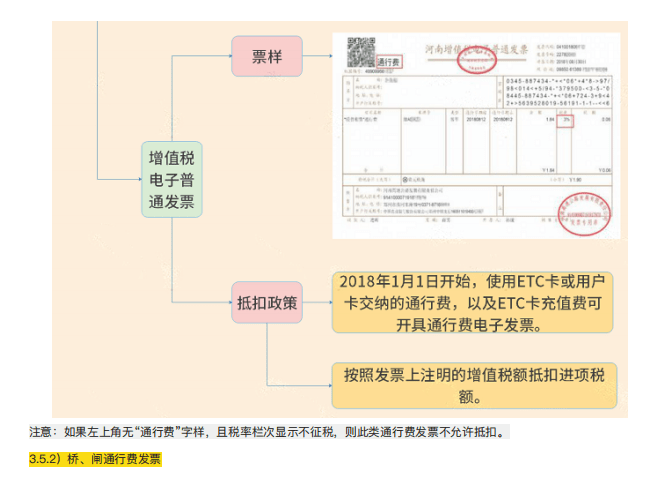The height and width of the screenshot is (478, 649).
Task: Click the red oval stamp under invoice title
Action: [x=476, y=60]
